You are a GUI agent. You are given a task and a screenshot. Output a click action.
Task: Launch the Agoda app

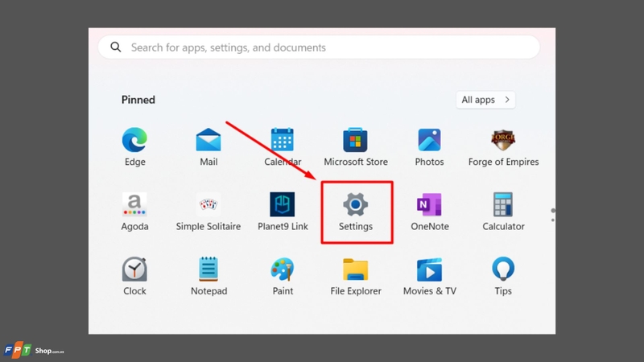(134, 204)
